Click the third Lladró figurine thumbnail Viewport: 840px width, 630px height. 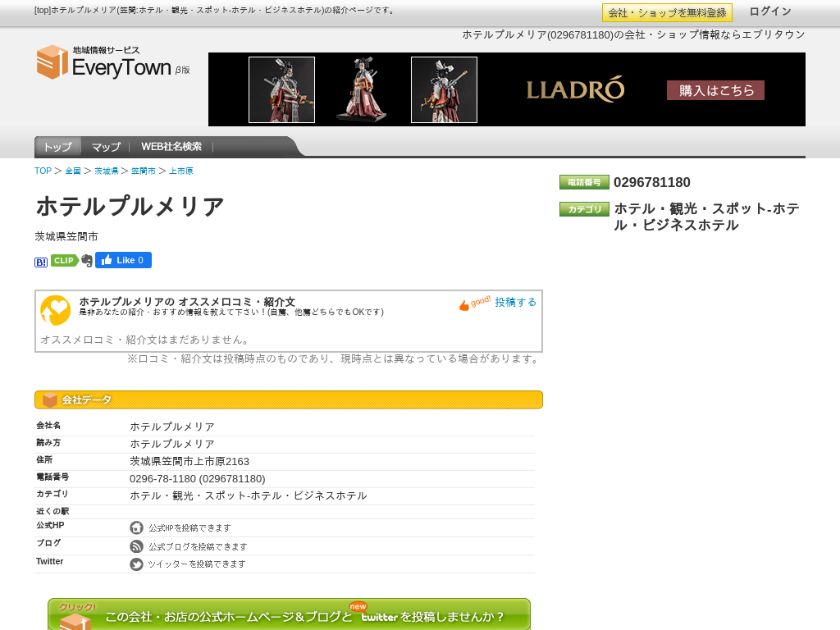pos(444,90)
